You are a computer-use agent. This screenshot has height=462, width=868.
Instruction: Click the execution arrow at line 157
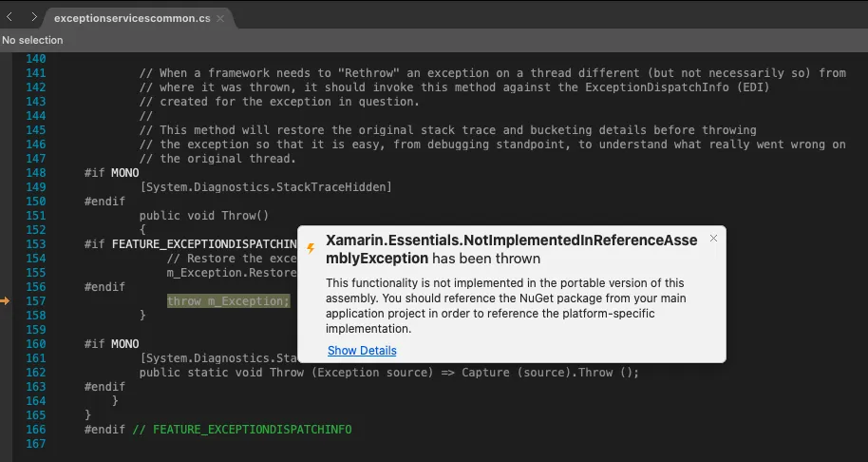pos(6,301)
